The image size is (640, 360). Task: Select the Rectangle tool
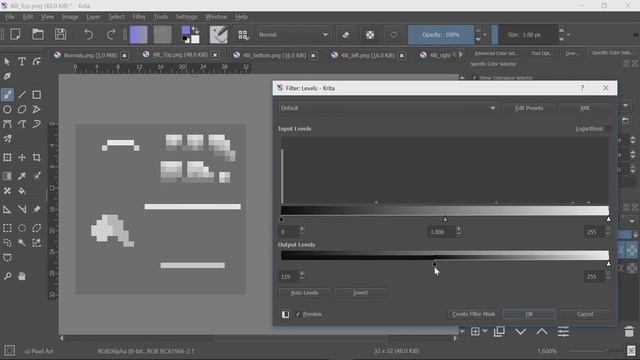click(36, 95)
